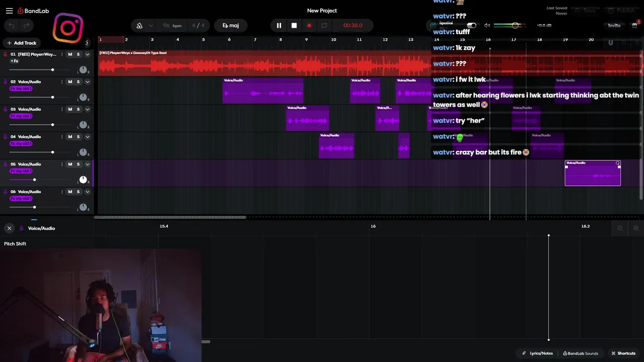Adjust the master volume slider knob
644x362 pixels.
tap(515, 25)
